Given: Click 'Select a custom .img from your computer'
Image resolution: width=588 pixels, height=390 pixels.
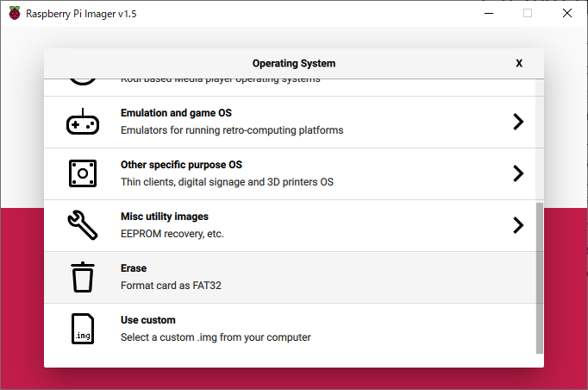Looking at the screenshot, I should (216, 337).
